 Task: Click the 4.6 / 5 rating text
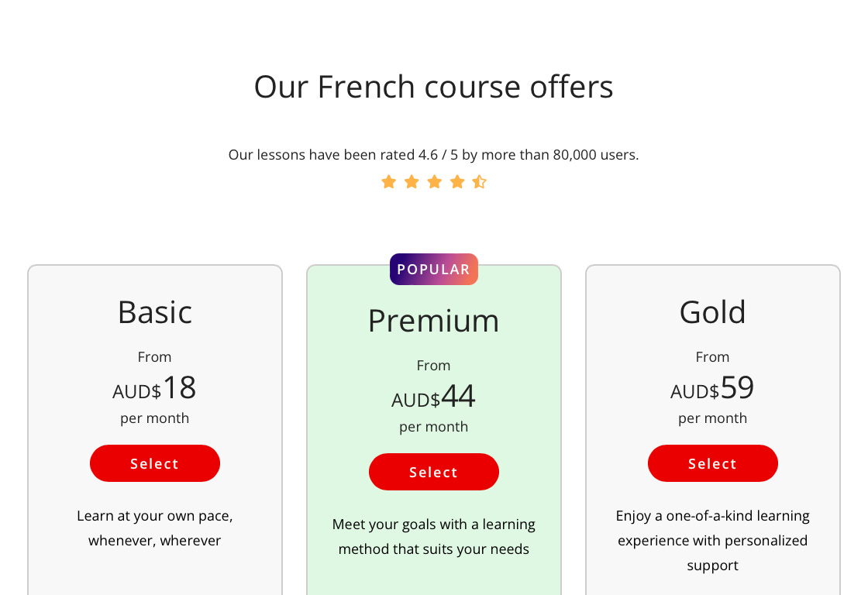pos(434,155)
